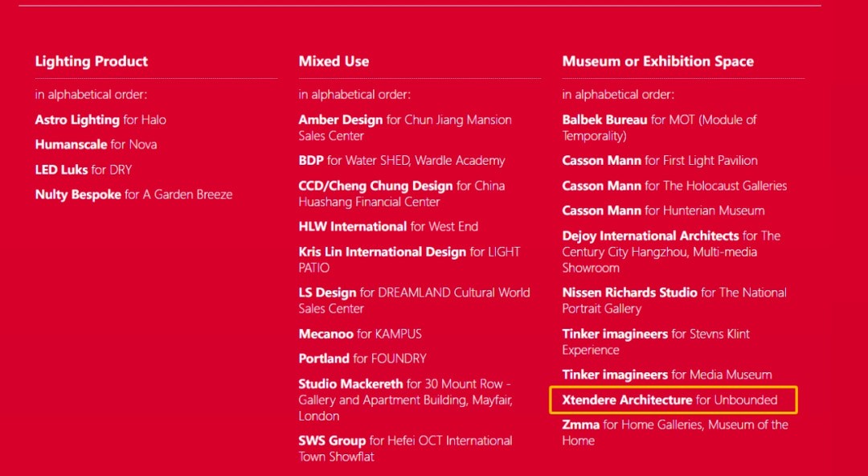Select BDP for Water SHED entry
This screenshot has width=868, height=476.
[x=401, y=161]
